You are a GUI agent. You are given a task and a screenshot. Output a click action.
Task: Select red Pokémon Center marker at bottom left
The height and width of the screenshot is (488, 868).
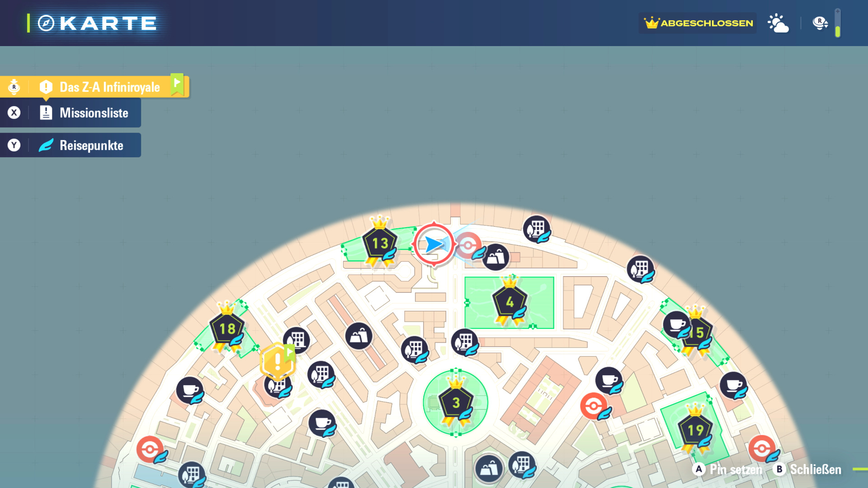pyautogui.click(x=150, y=449)
